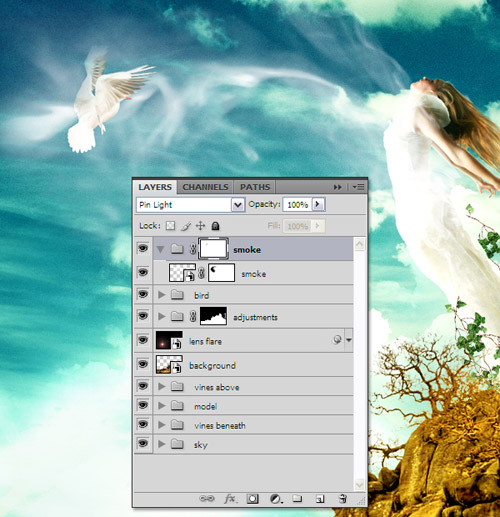500x517 pixels.
Task: Click the vines above folder icon
Action: 177,386
